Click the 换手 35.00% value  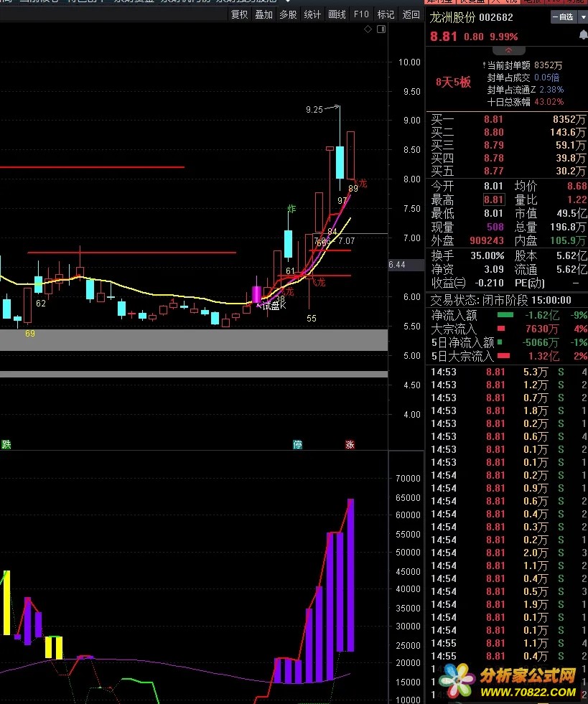487,256
